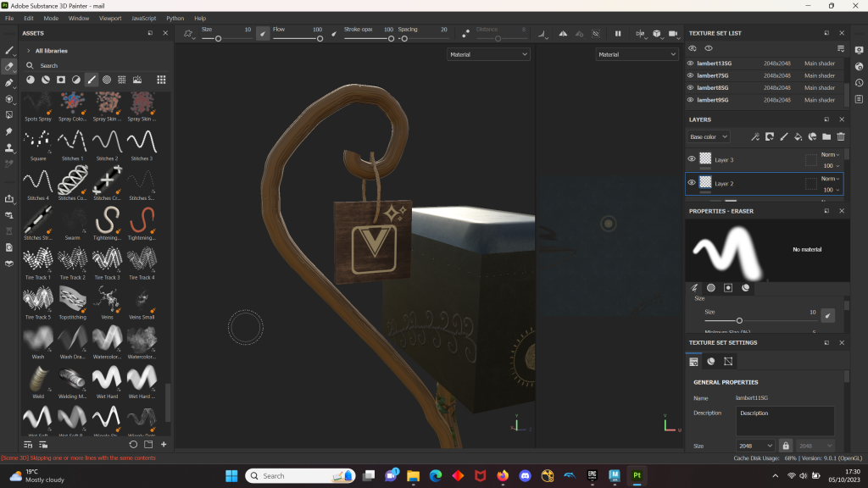The height and width of the screenshot is (488, 868).
Task: Open the stencil tab in Eraser properties
Action: 728,288
